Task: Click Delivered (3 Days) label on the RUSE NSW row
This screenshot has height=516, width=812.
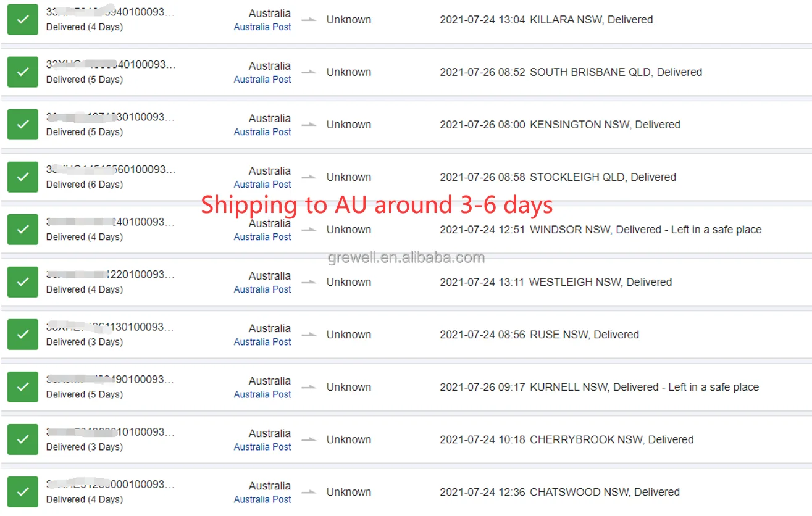Action: coord(84,341)
